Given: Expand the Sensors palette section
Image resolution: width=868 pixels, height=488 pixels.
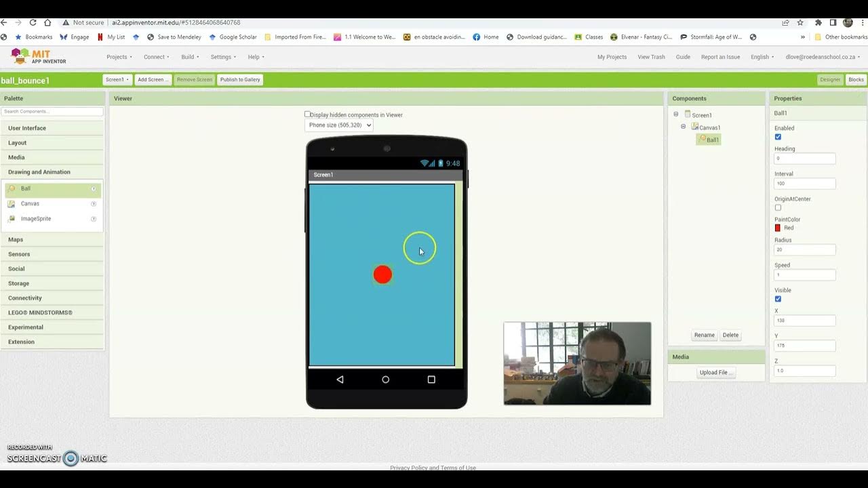Looking at the screenshot, I should [52, 254].
